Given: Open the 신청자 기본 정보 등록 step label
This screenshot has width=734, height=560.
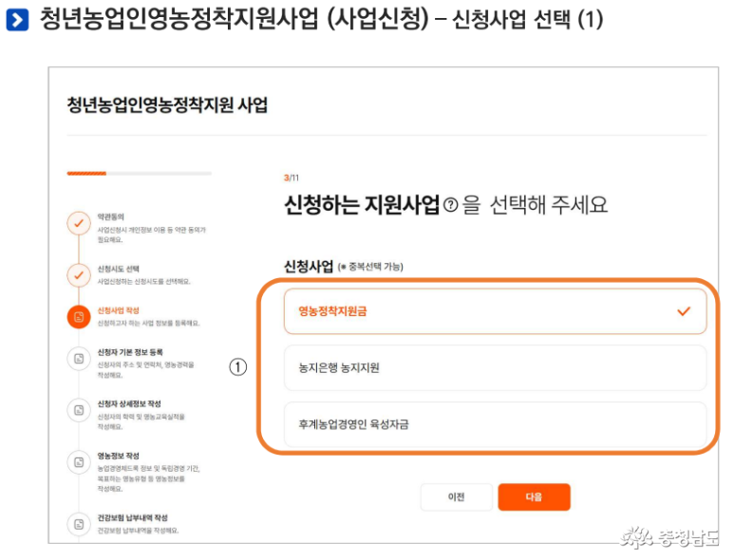Looking at the screenshot, I should tap(130, 352).
